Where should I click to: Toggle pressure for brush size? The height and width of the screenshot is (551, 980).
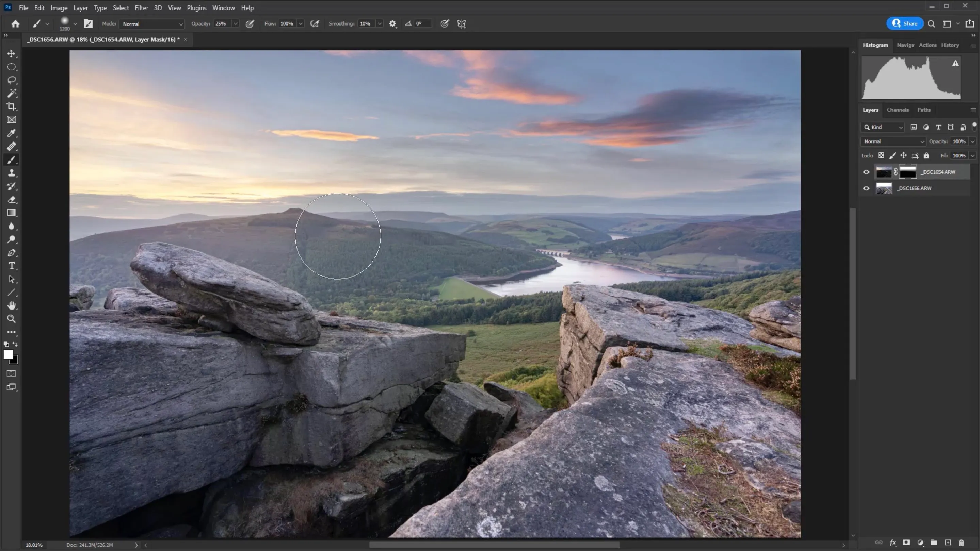(444, 24)
